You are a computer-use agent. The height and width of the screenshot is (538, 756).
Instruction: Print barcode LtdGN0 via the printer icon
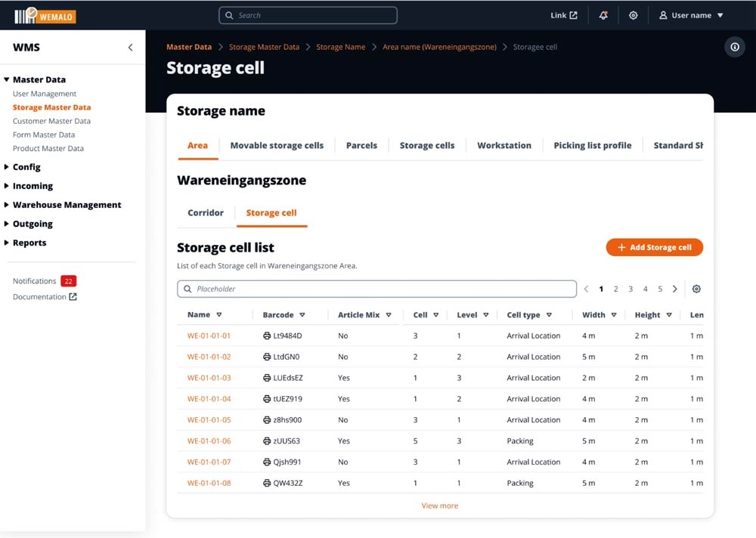pyautogui.click(x=267, y=357)
